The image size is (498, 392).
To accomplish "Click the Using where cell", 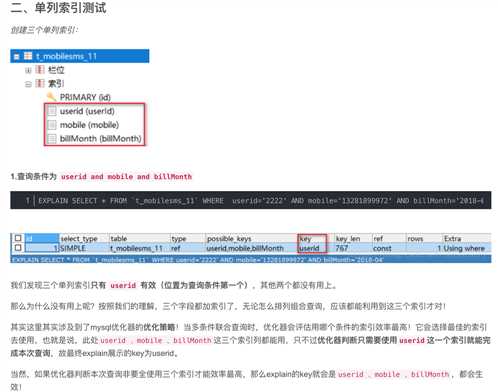I will pos(466,248).
